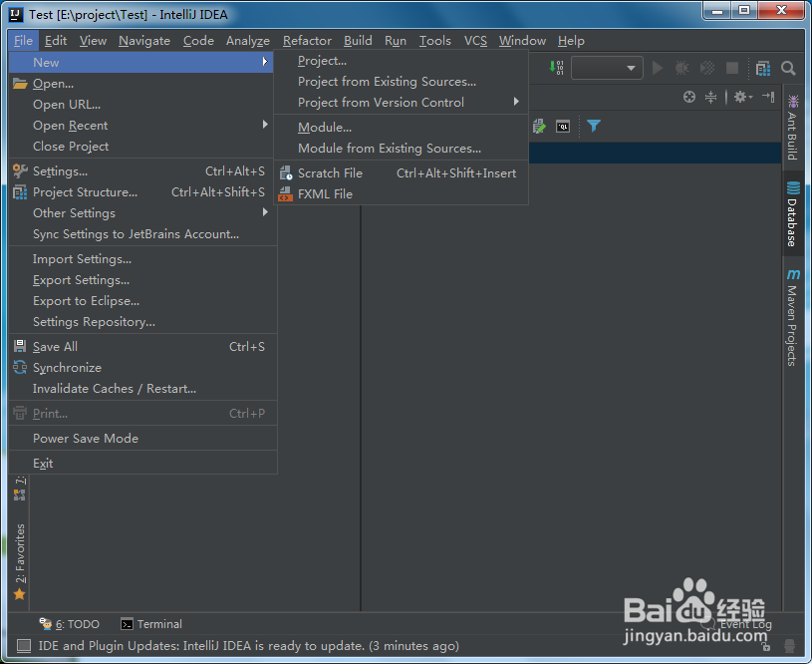
Task: Select Export Settings... entry
Action: click(140, 280)
